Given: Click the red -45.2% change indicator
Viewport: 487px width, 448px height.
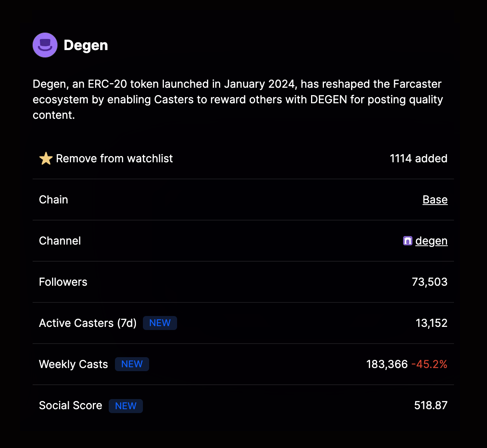Looking at the screenshot, I should (429, 364).
